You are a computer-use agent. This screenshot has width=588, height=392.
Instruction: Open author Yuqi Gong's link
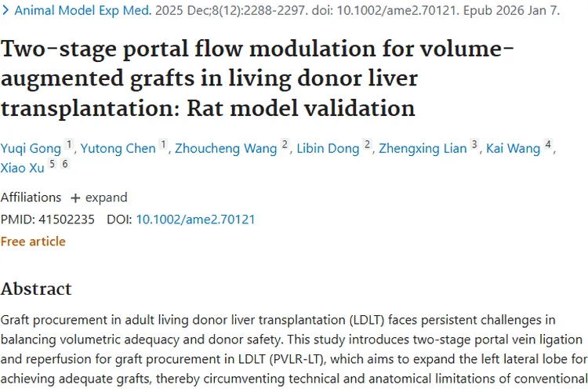click(x=30, y=148)
